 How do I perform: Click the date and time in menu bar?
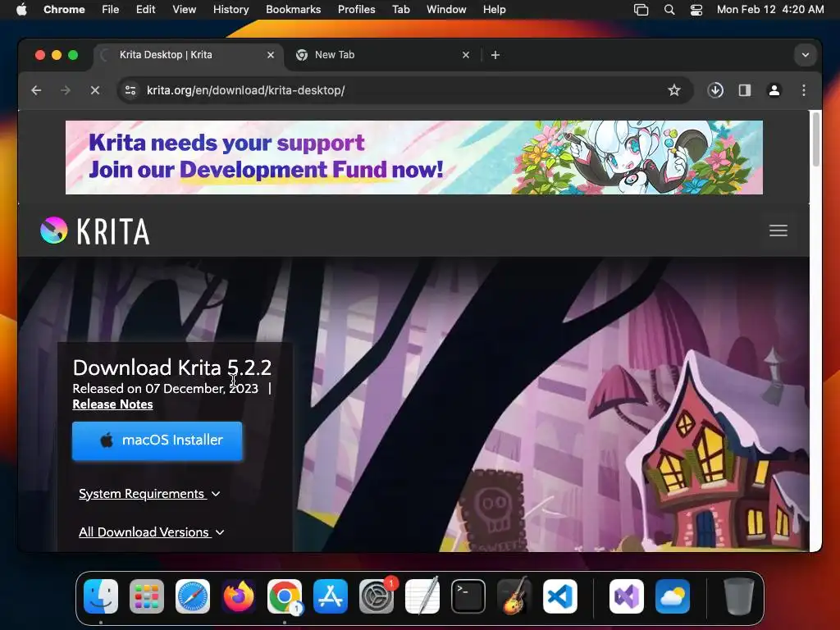pos(770,10)
